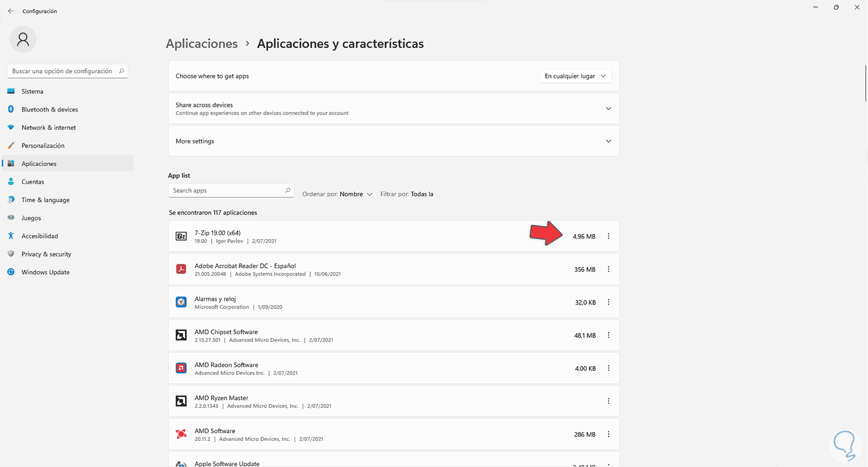868x467 pixels.
Task: Open the 7-Zip three-dot options menu
Action: [608, 236]
